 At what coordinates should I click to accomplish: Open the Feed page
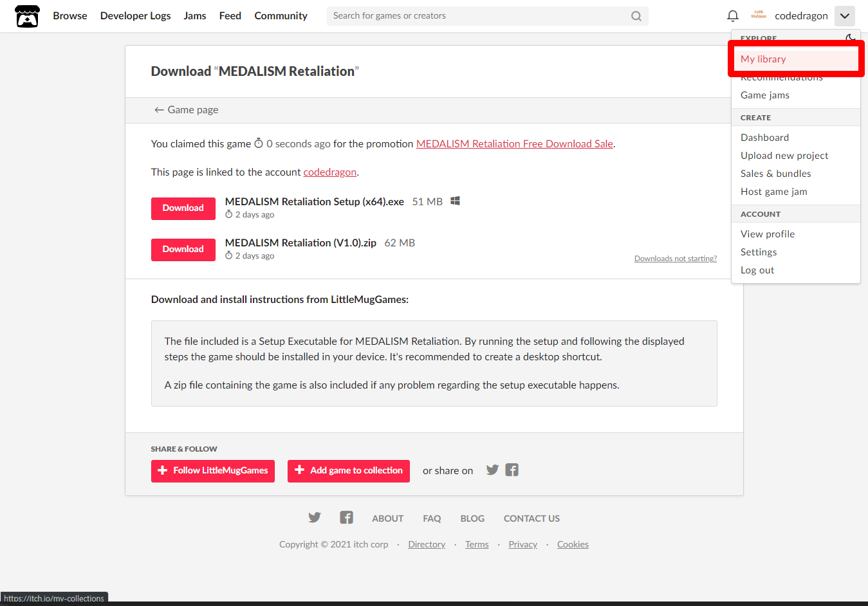point(230,16)
